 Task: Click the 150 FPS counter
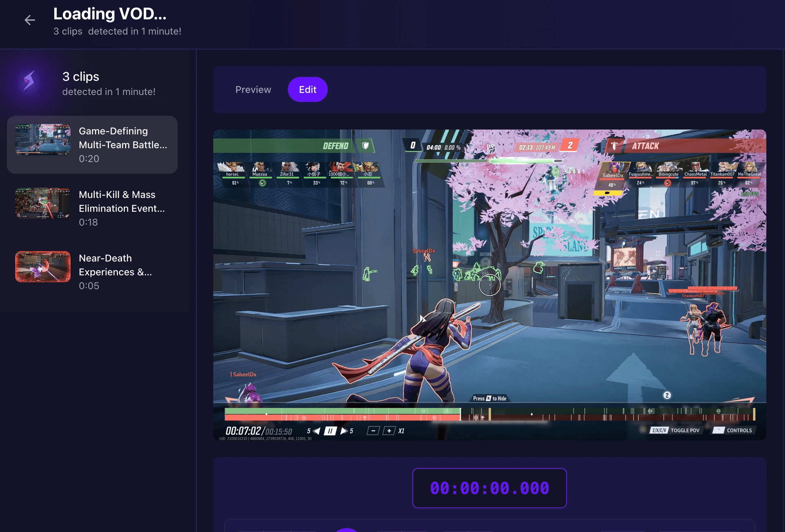750,194
